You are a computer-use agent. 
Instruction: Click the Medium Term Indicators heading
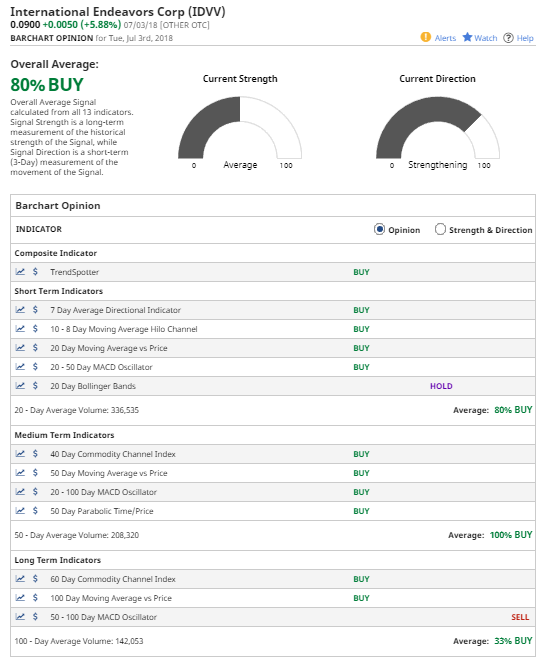(x=64, y=435)
